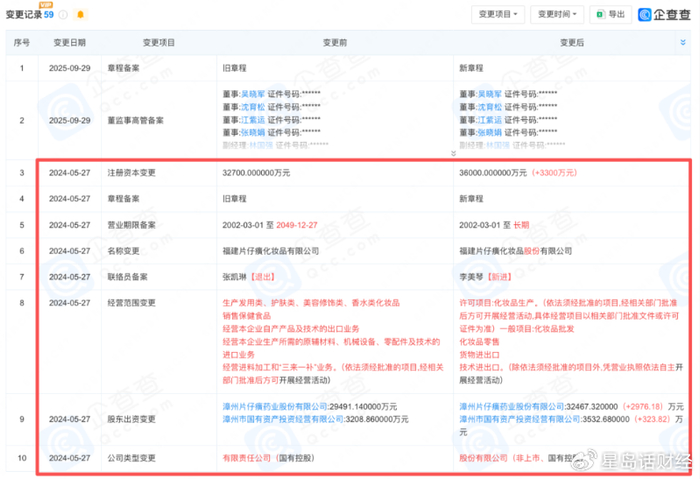Click the red +3300万元 increase note
This screenshot has height=479, width=700.
pyautogui.click(x=554, y=173)
